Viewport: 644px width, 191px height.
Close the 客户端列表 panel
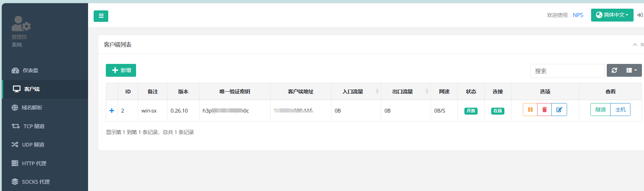tap(642, 44)
